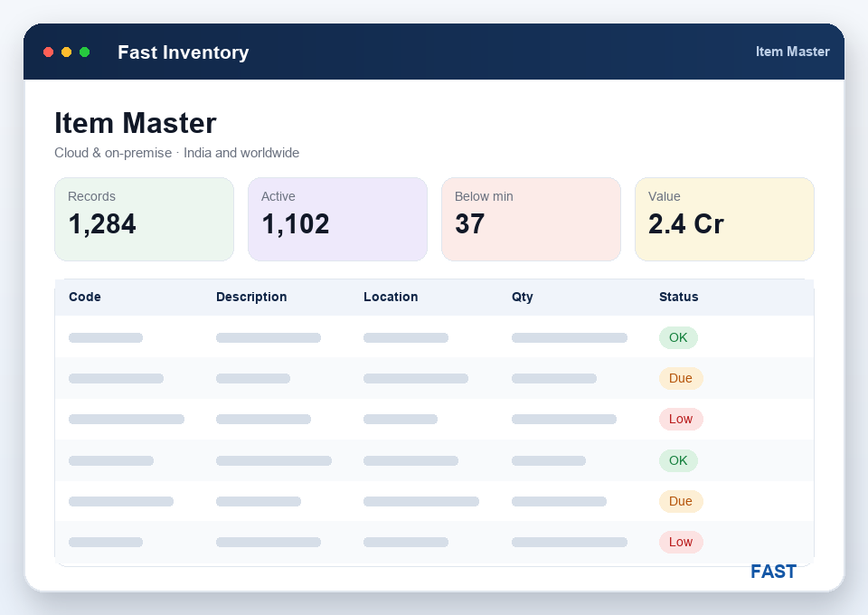The width and height of the screenshot is (868, 615).
Task: Click the OK status badge in first row
Action: 678,337
